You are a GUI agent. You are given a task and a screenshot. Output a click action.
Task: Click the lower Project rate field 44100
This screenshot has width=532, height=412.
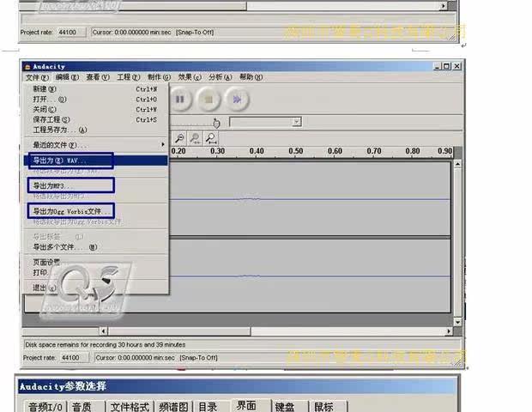[x=74, y=358]
